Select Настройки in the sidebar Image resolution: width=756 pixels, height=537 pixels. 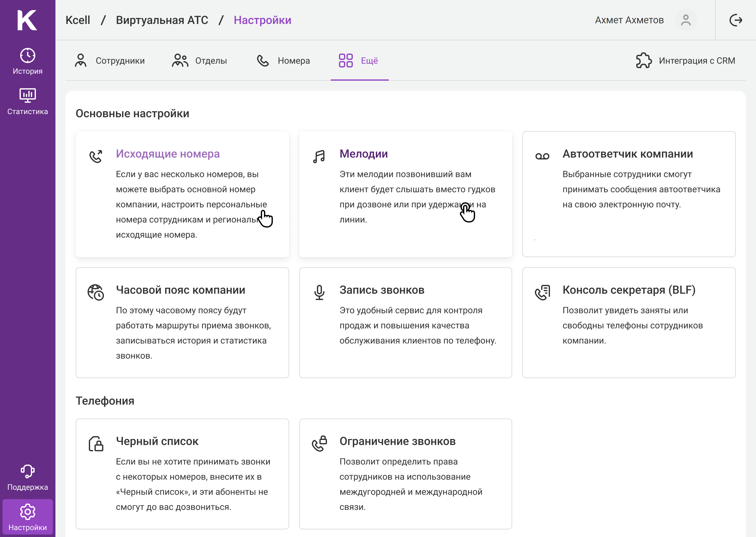[28, 517]
